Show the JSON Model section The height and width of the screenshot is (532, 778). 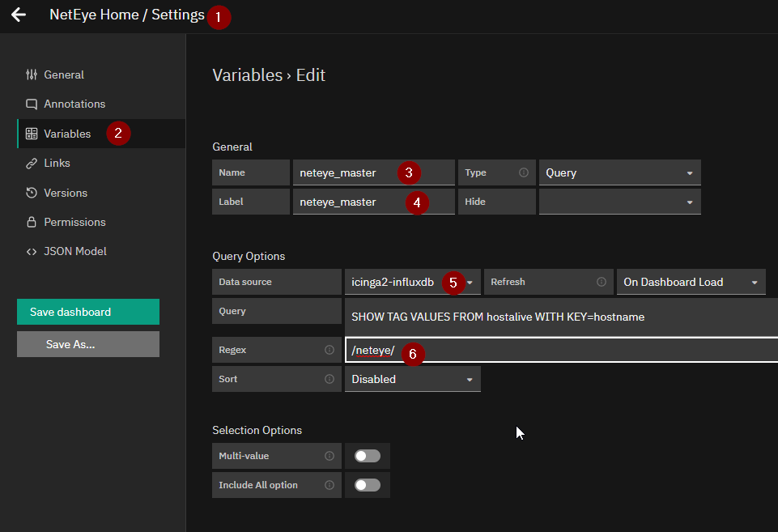click(101, 252)
